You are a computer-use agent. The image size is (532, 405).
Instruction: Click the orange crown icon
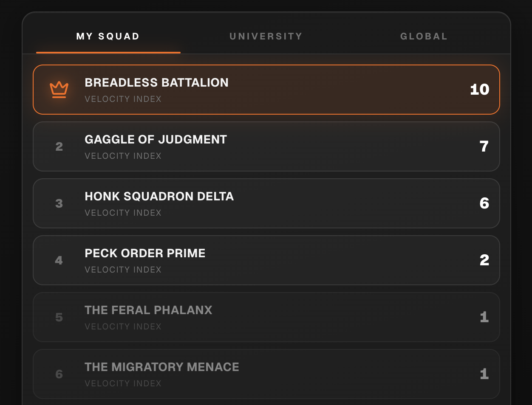59,90
